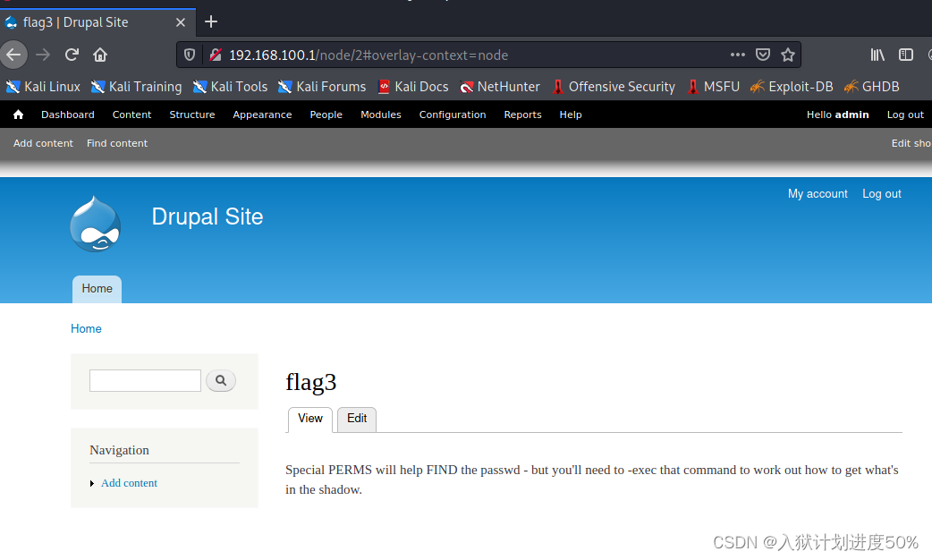Close the flag3 Drupal Site tab

point(181,22)
